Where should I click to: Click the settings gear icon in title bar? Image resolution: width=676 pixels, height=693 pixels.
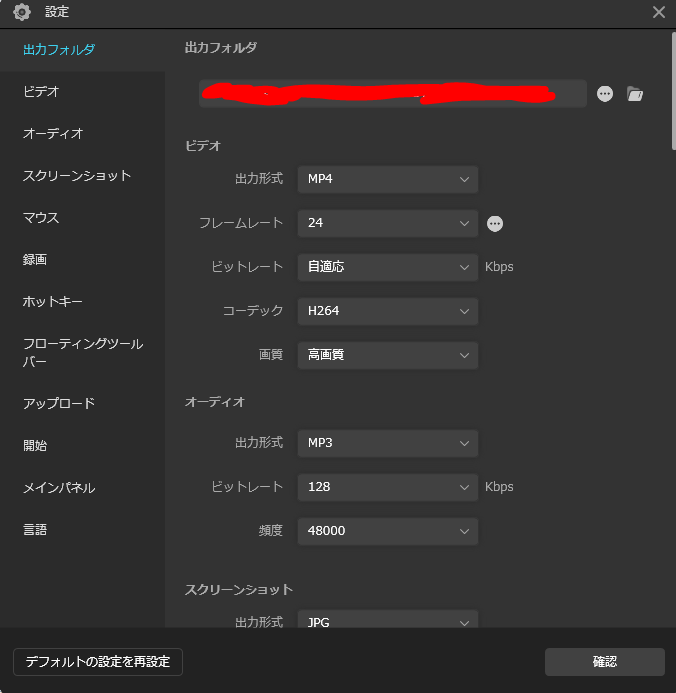(22, 12)
